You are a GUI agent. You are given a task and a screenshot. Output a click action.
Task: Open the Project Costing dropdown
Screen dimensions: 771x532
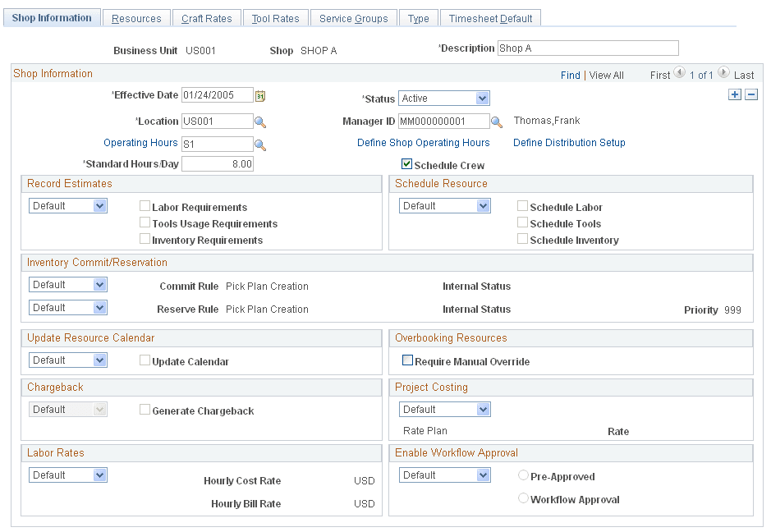pos(482,410)
